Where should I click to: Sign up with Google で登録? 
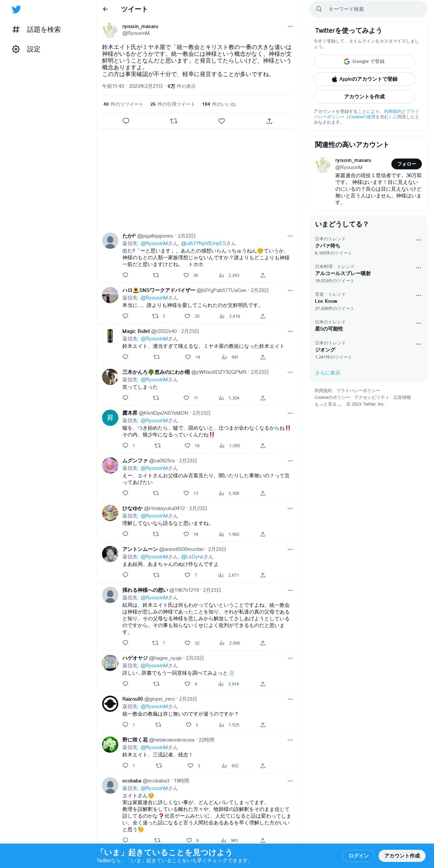[x=364, y=62]
